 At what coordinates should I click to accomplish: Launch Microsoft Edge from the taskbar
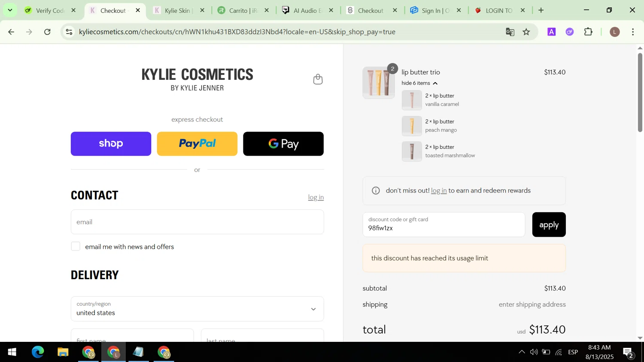38,352
